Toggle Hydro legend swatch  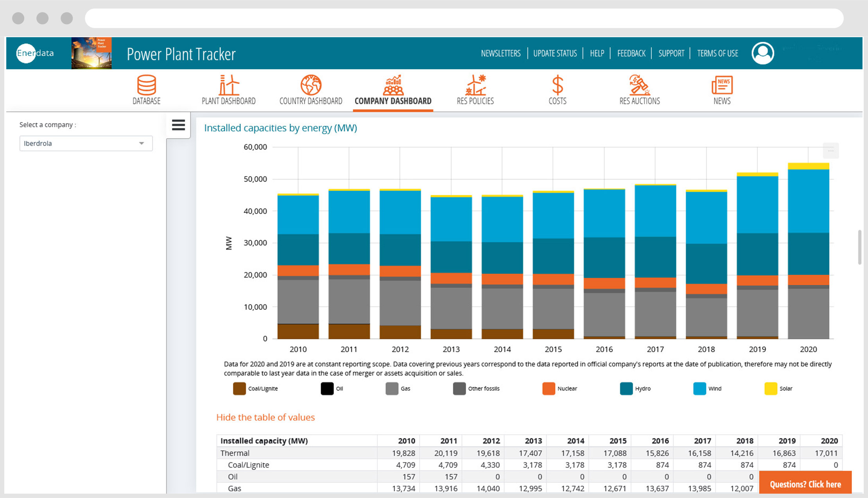click(x=626, y=388)
